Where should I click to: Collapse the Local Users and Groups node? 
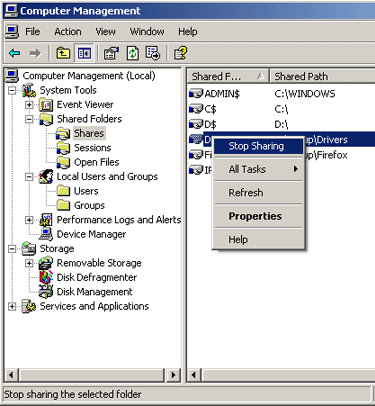[29, 177]
